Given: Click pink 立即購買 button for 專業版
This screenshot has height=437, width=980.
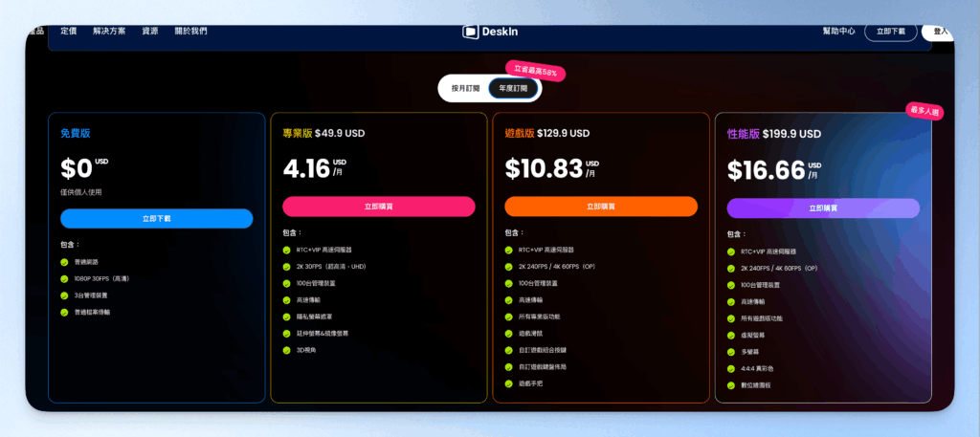Looking at the screenshot, I should tap(379, 207).
